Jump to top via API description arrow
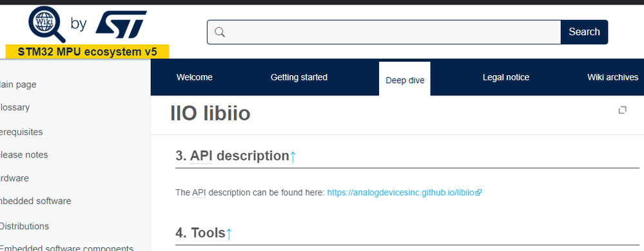The height and width of the screenshot is (251, 644). point(293,156)
